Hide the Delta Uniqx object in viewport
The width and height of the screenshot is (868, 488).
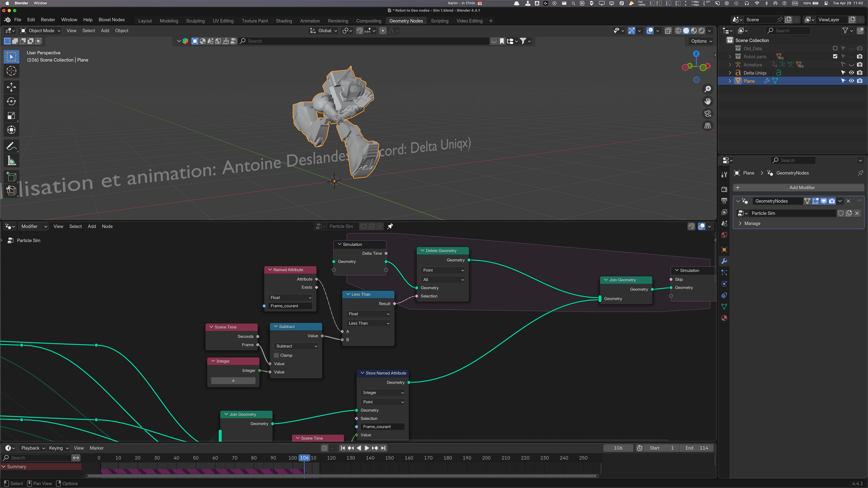point(851,73)
